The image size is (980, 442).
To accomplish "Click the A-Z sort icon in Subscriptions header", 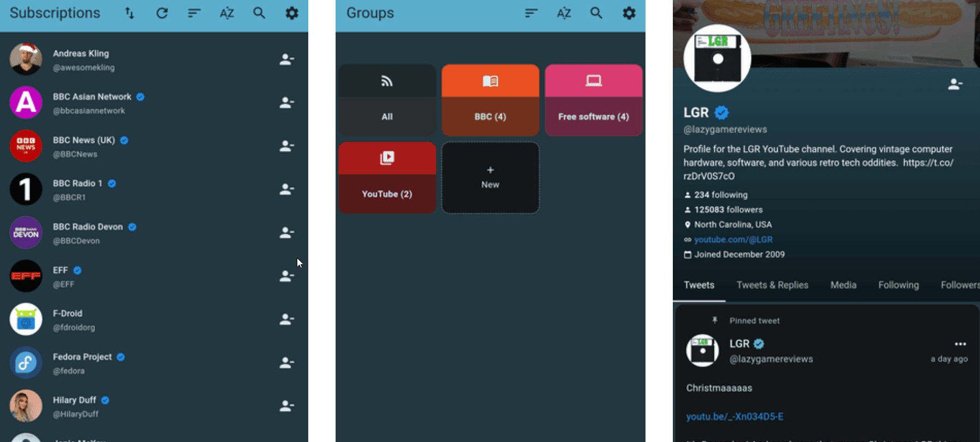I will click(x=227, y=13).
